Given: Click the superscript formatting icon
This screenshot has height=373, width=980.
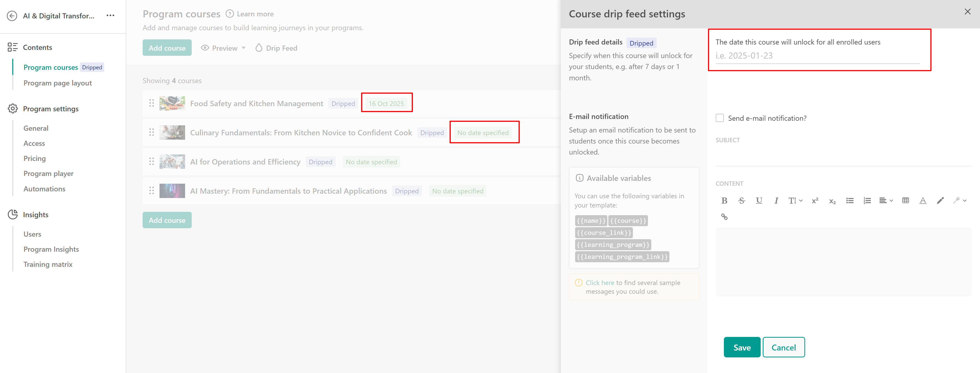Looking at the screenshot, I should 815,201.
